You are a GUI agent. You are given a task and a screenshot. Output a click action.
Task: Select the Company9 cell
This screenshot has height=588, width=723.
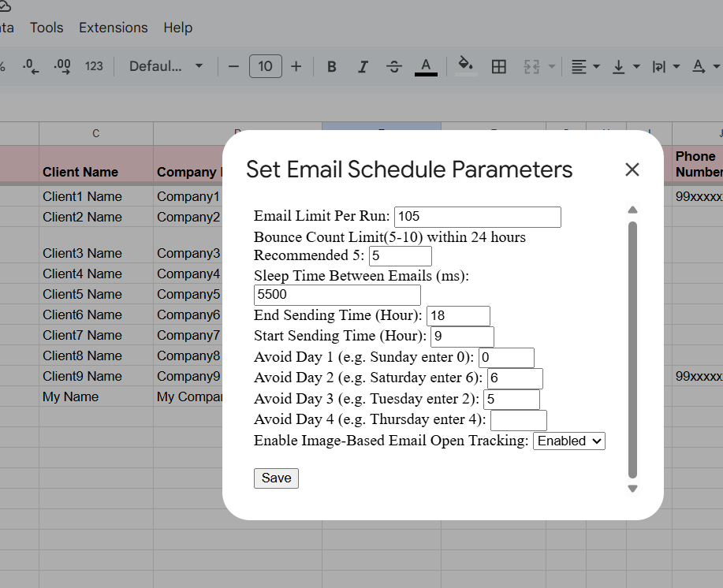188,376
